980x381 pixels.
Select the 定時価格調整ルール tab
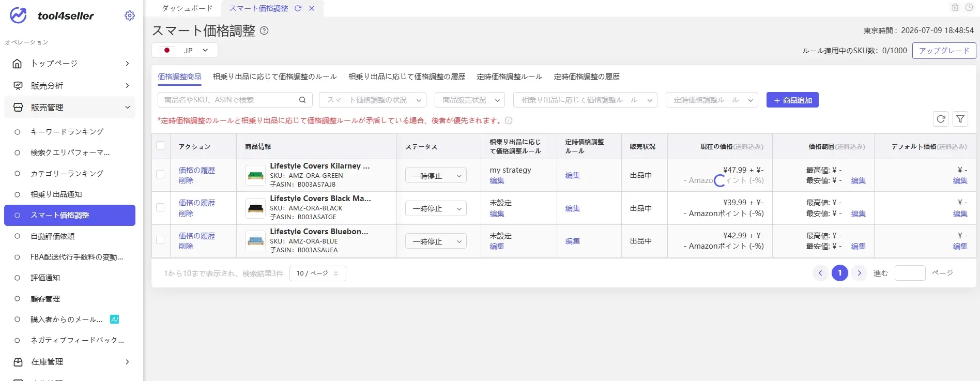coord(510,77)
